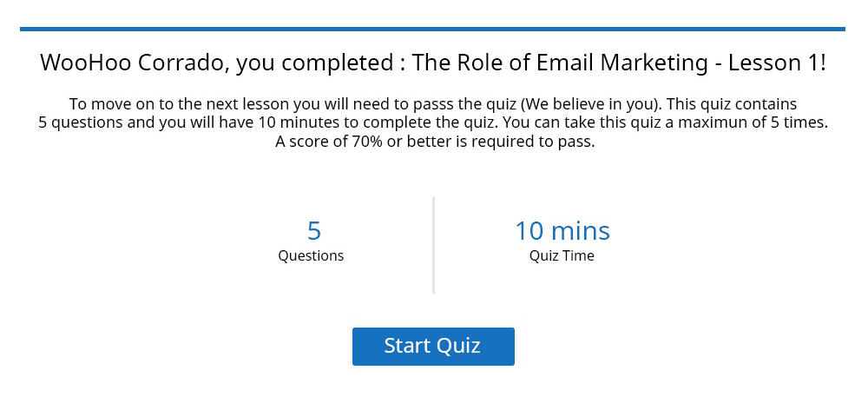Click the "Quiz Time" label
This screenshot has width=868, height=417.
[x=562, y=256]
